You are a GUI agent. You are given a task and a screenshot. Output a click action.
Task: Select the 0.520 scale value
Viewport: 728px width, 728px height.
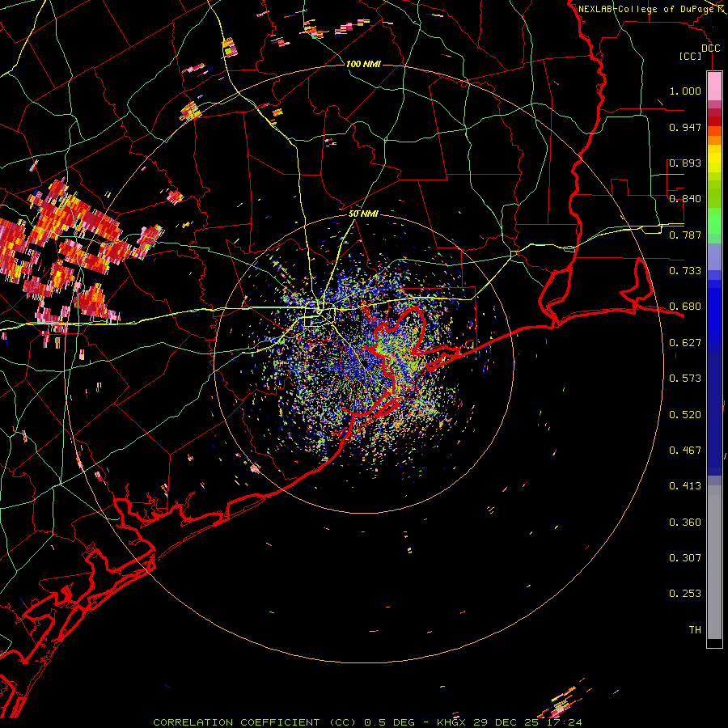point(685,414)
